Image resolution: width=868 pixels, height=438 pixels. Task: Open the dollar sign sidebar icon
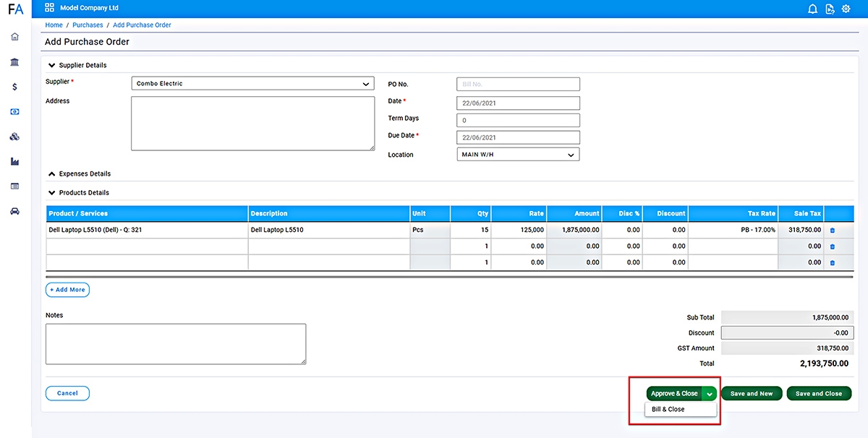point(15,87)
